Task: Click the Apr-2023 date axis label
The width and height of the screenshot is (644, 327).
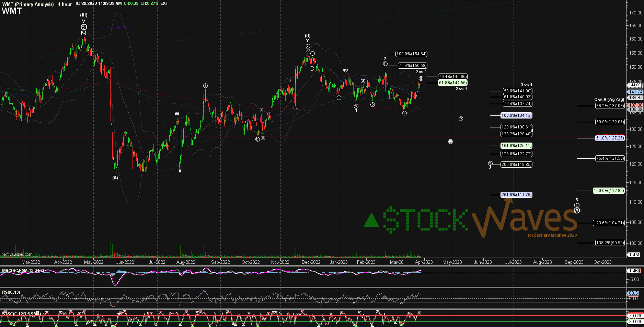Action: coord(423,262)
